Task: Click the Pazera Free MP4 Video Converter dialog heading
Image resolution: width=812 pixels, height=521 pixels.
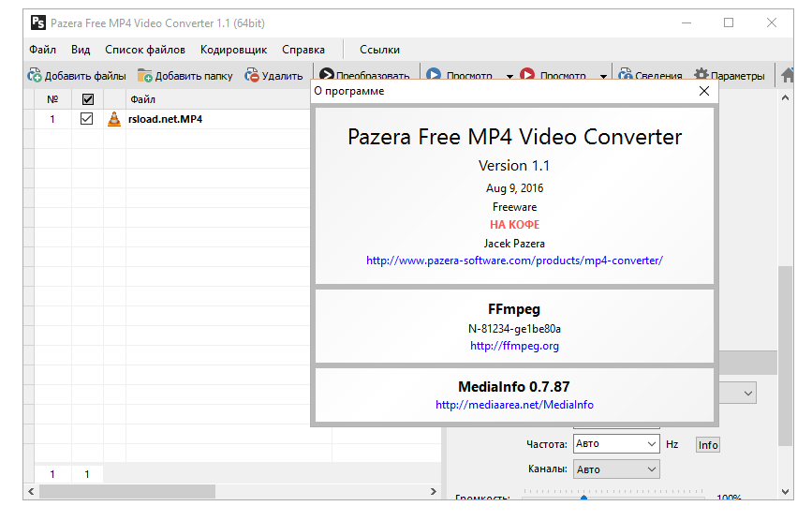Action: (x=514, y=137)
